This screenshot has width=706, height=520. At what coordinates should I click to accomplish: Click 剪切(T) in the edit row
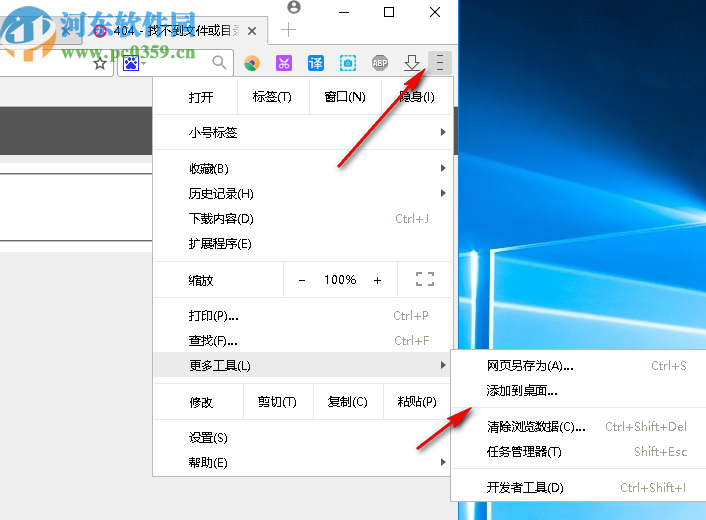(x=277, y=402)
